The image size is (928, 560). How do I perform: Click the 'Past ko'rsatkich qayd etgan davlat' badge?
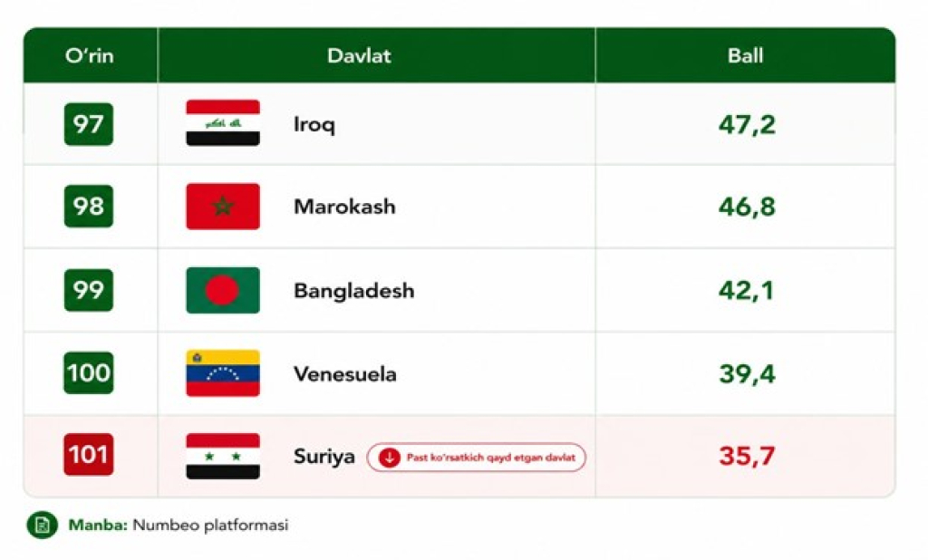[477, 458]
